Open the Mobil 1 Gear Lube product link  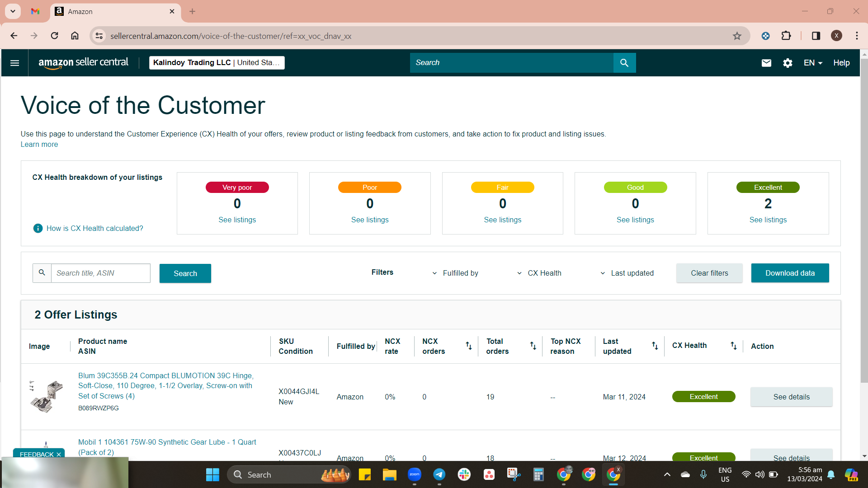coord(167,447)
